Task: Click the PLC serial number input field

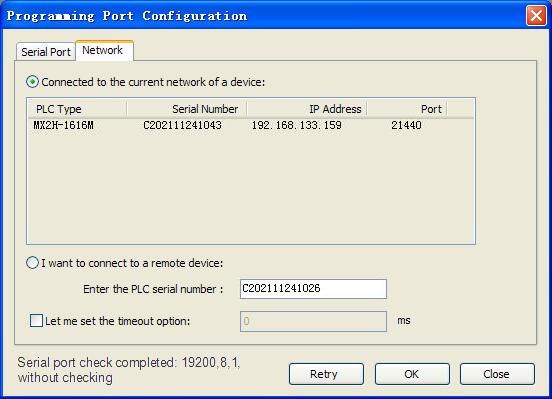Action: pyautogui.click(x=313, y=289)
